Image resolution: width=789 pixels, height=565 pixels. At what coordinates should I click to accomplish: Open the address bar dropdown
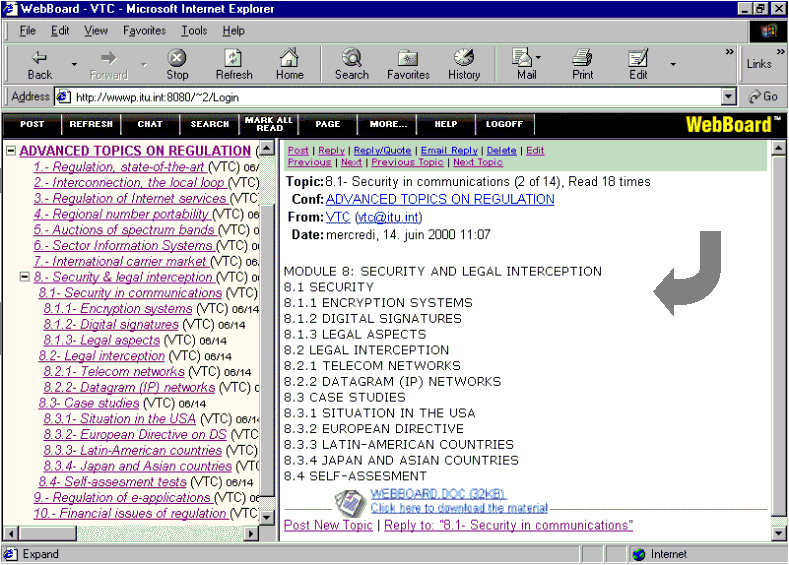click(x=729, y=97)
